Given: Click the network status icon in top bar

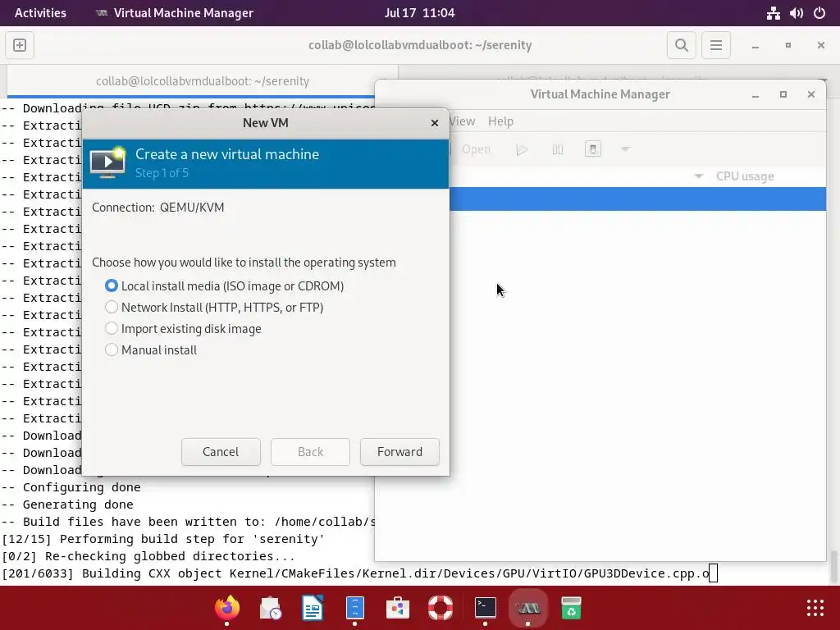Looking at the screenshot, I should click(773, 13).
